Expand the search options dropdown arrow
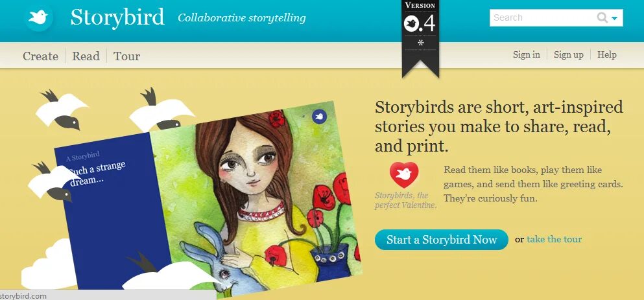Image resolution: width=644 pixels, height=300 pixels. (614, 19)
